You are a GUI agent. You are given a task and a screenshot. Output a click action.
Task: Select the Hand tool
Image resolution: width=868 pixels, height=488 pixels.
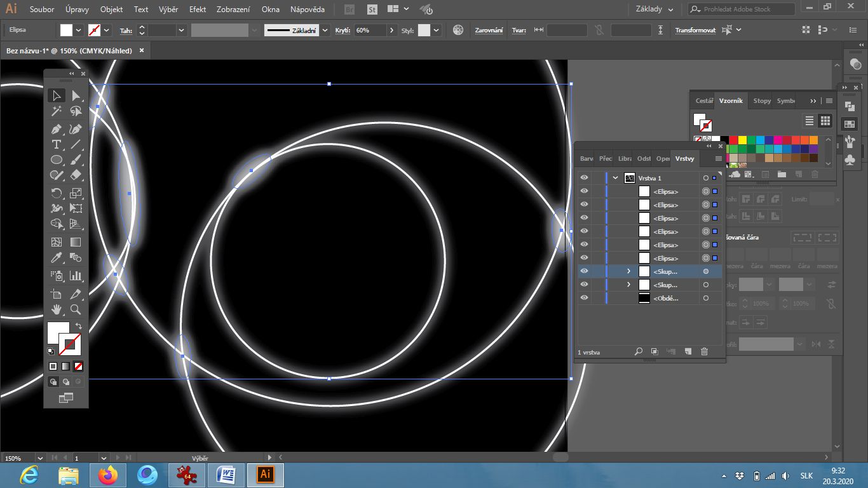click(57, 309)
